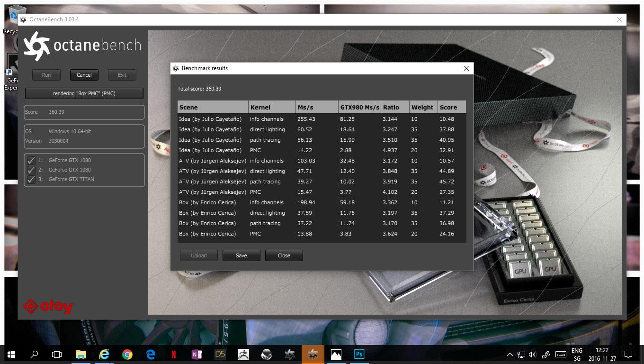Close the OctaneBench main window
This screenshot has height=364, width=644.
click(619, 19)
